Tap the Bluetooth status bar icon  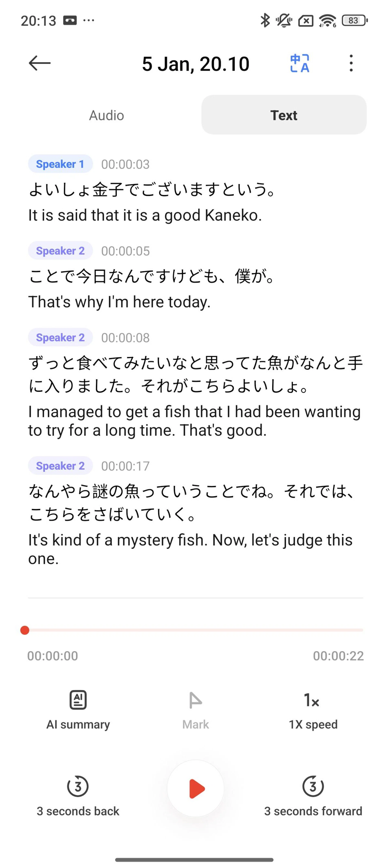265,21
